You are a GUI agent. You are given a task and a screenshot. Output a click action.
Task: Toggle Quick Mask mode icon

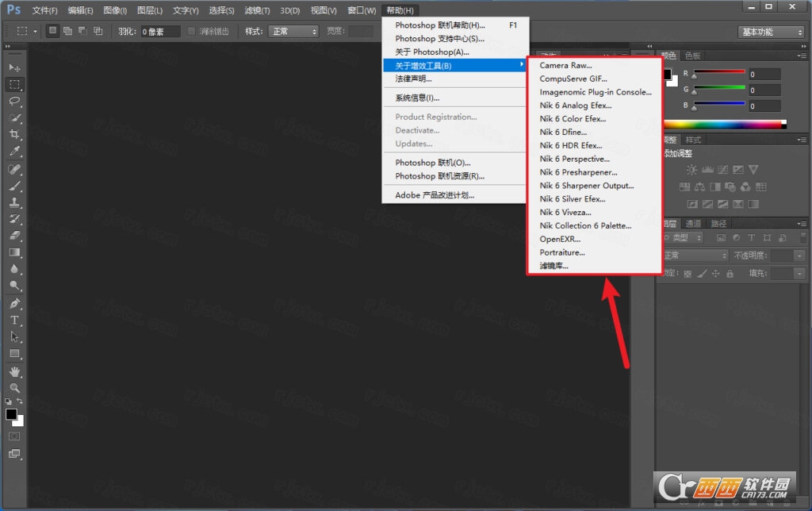(14, 436)
